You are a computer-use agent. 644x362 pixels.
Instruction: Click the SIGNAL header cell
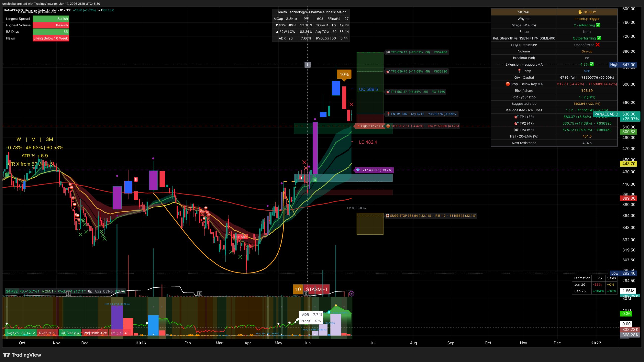(x=524, y=12)
